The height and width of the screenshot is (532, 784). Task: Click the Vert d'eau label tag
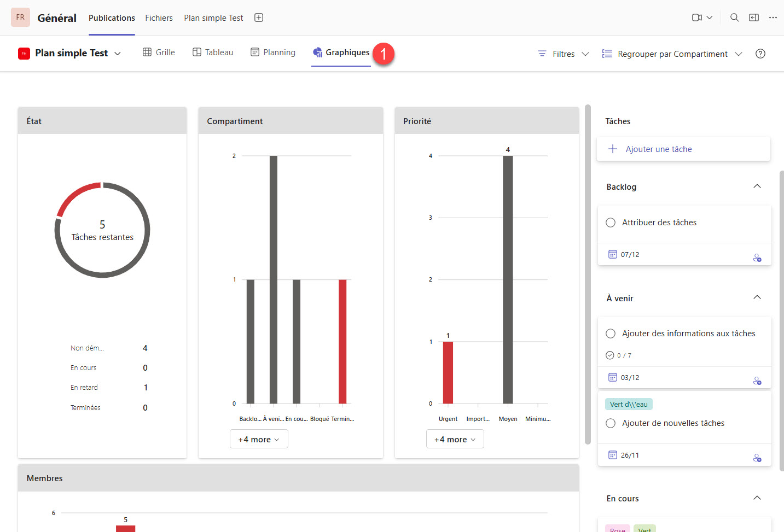[x=629, y=404]
